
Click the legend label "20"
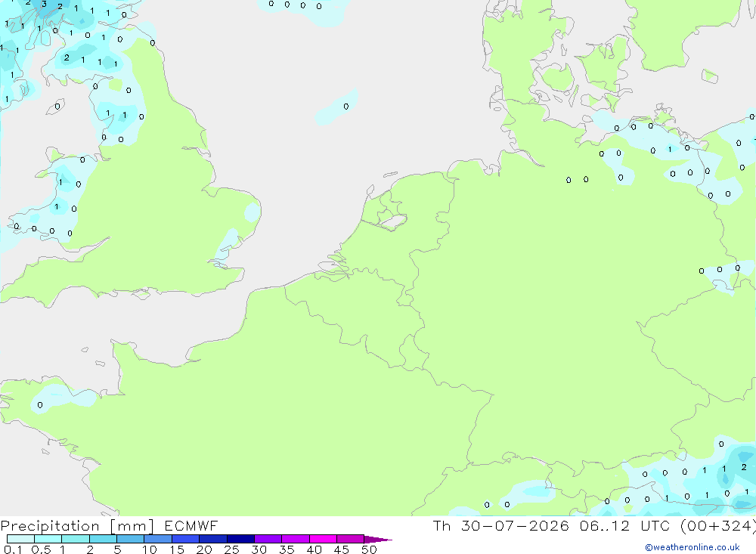click(204, 549)
